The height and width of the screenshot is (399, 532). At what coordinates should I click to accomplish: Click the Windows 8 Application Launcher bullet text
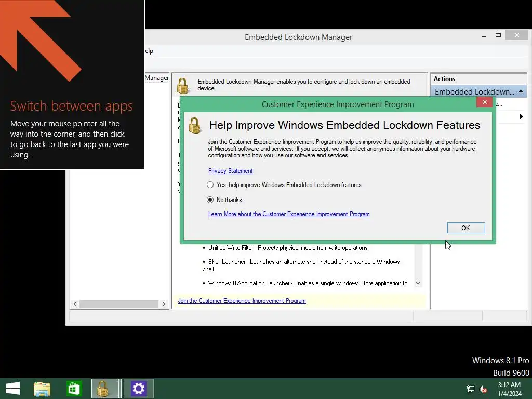pyautogui.click(x=308, y=283)
